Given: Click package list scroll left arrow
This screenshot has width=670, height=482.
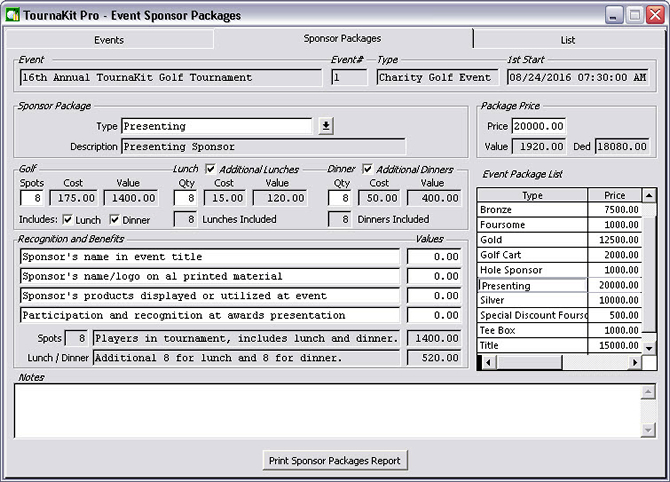Looking at the screenshot, I should coord(488,362).
